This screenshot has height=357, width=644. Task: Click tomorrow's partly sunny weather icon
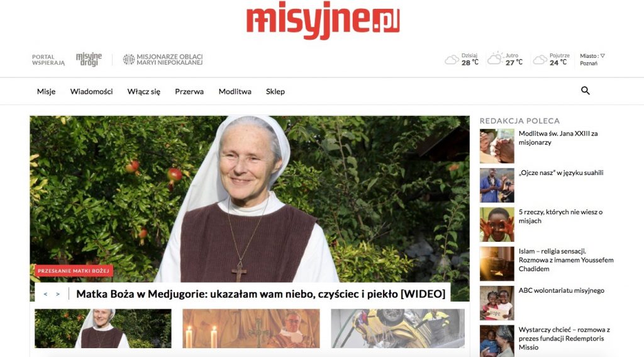495,59
